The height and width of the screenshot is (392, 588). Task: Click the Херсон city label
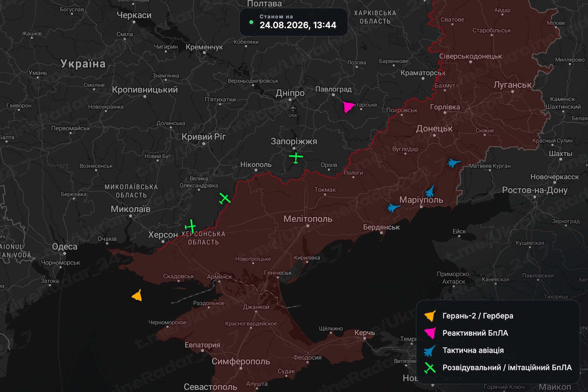[163, 235]
